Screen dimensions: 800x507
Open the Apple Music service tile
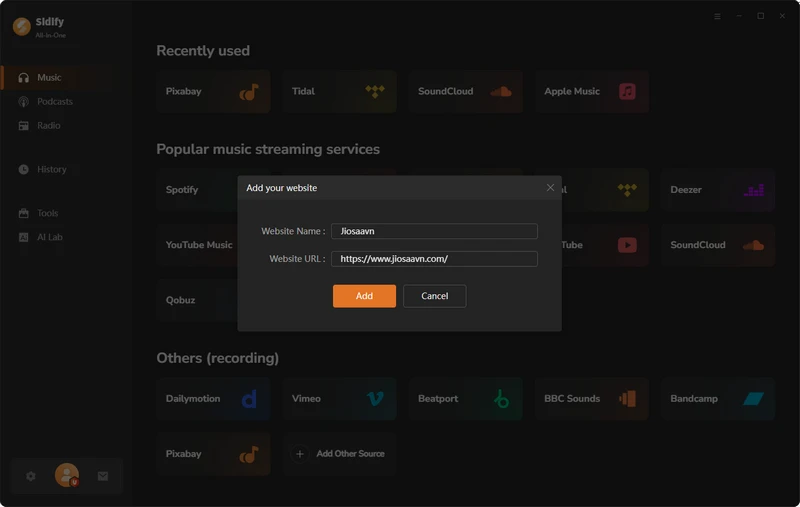click(x=591, y=92)
